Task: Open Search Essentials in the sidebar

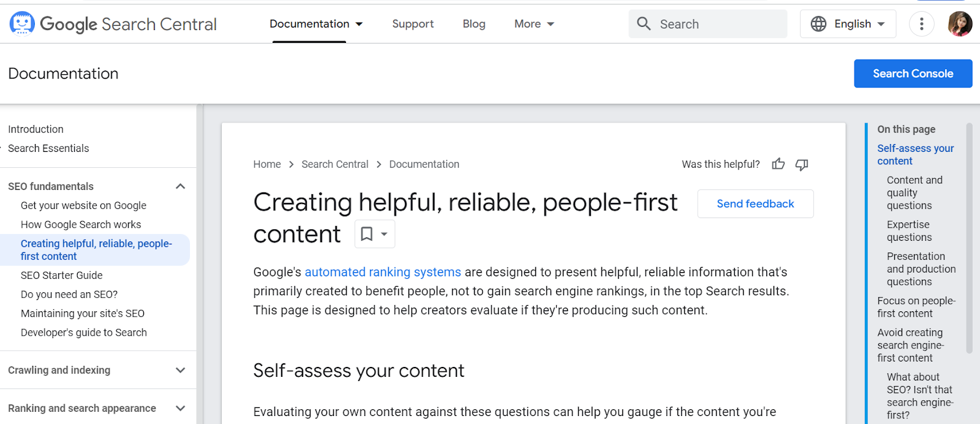Action: click(48, 148)
